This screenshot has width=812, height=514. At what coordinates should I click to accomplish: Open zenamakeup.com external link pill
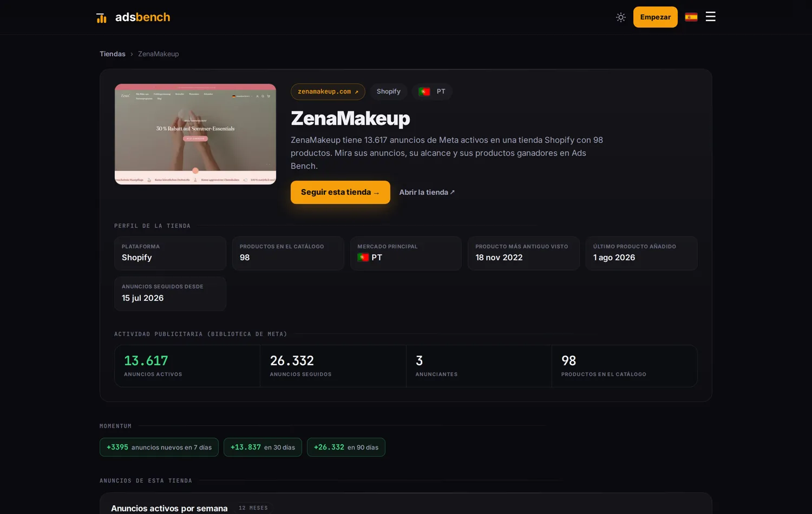(328, 91)
